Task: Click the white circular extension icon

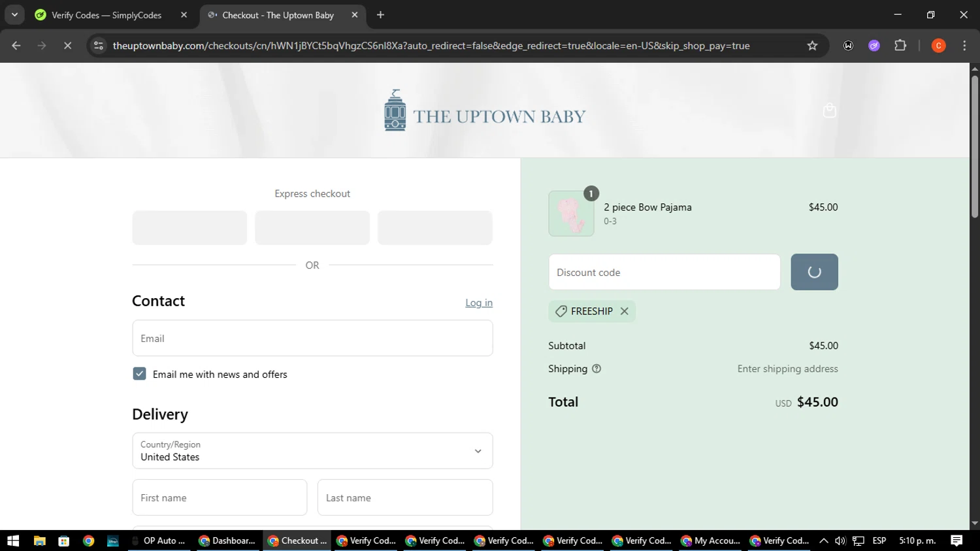Action: click(x=848, y=46)
